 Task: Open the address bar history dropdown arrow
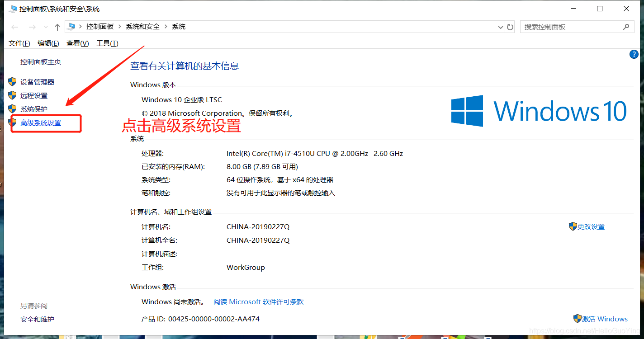(500, 27)
